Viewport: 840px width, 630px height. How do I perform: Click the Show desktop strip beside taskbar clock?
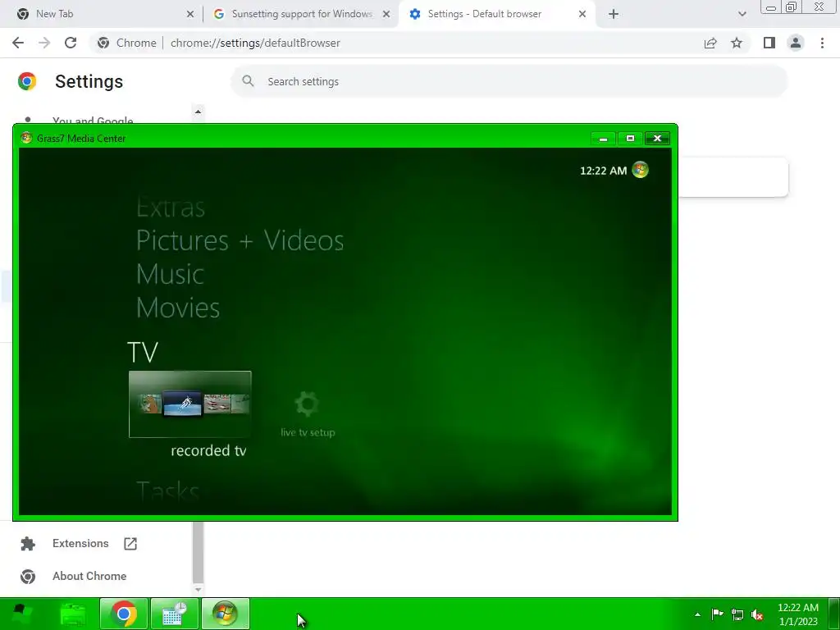tap(834, 614)
